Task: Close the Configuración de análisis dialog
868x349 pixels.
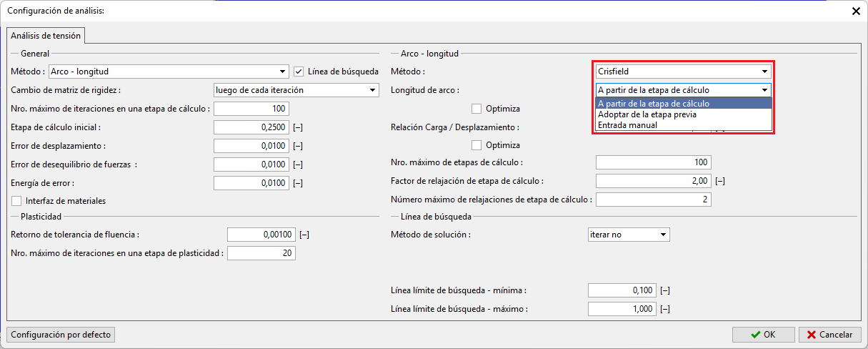Action: click(856, 11)
